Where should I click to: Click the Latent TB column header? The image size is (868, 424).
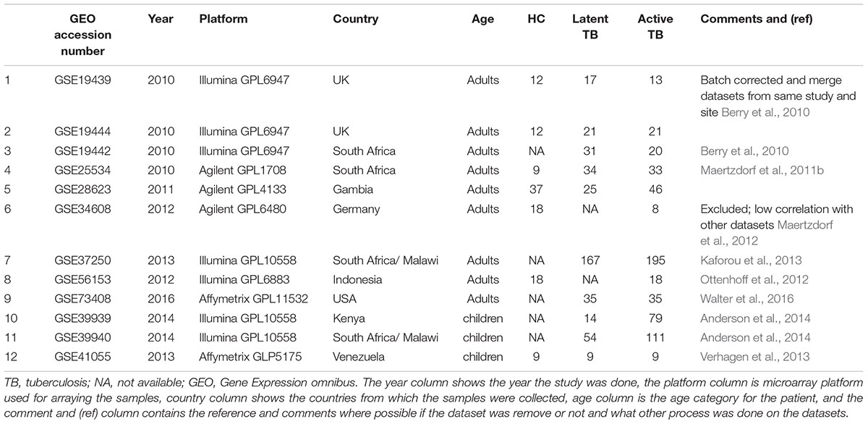(595, 27)
